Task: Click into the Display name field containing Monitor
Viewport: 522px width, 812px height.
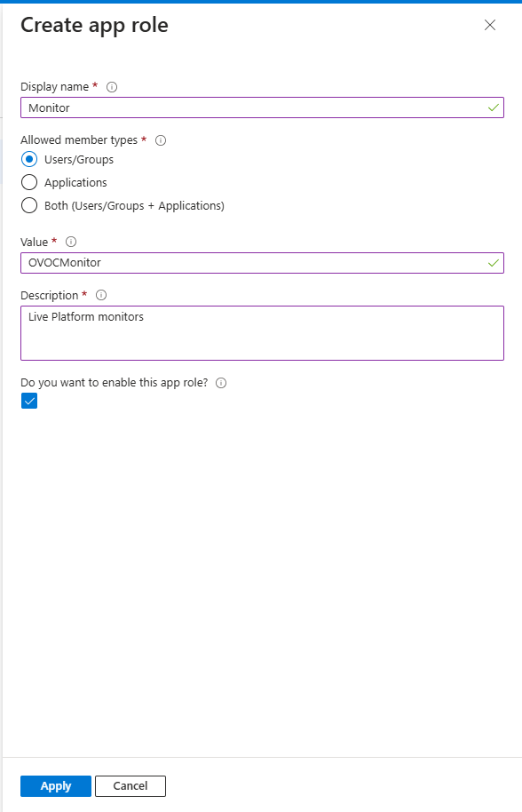Action: pyautogui.click(x=262, y=107)
